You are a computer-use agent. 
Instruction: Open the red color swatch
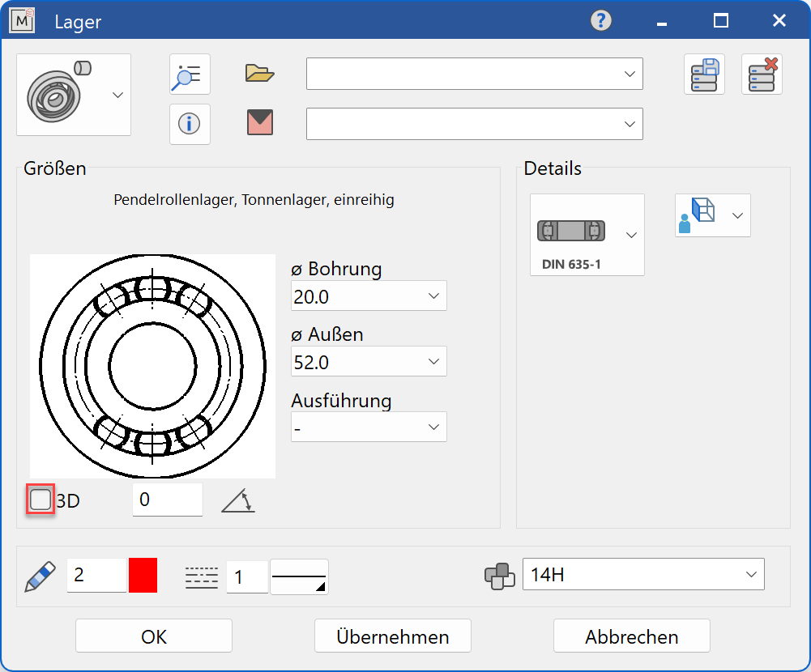click(143, 576)
